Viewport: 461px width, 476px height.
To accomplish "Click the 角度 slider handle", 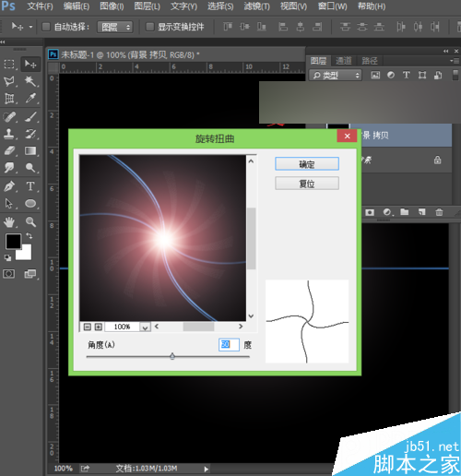I will click(x=172, y=356).
